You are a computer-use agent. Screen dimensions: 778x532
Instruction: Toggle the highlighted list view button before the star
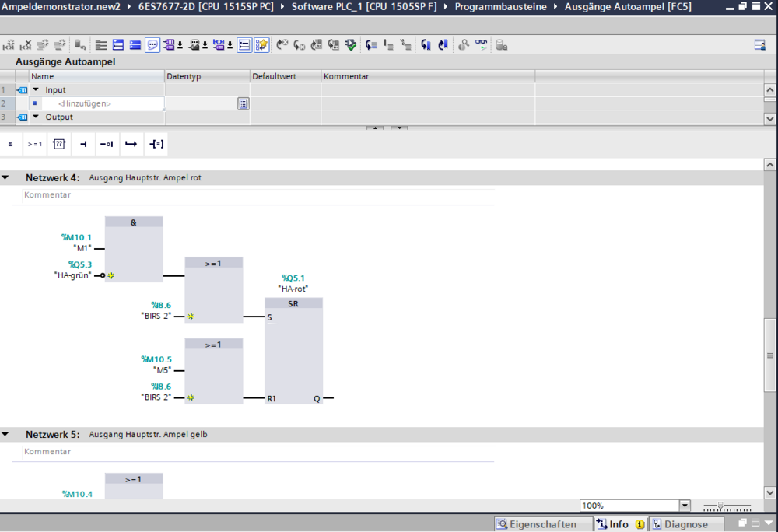[x=244, y=45]
